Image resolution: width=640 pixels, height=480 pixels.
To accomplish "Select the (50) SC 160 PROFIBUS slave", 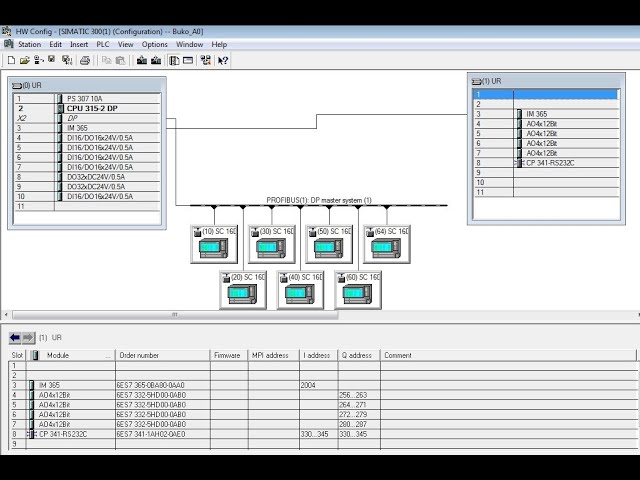I will 329,244.
